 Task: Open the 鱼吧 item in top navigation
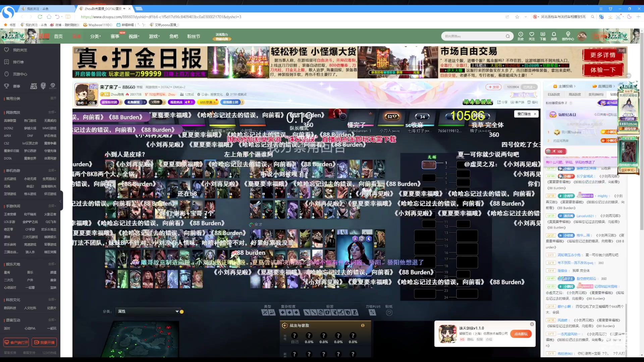point(174,36)
